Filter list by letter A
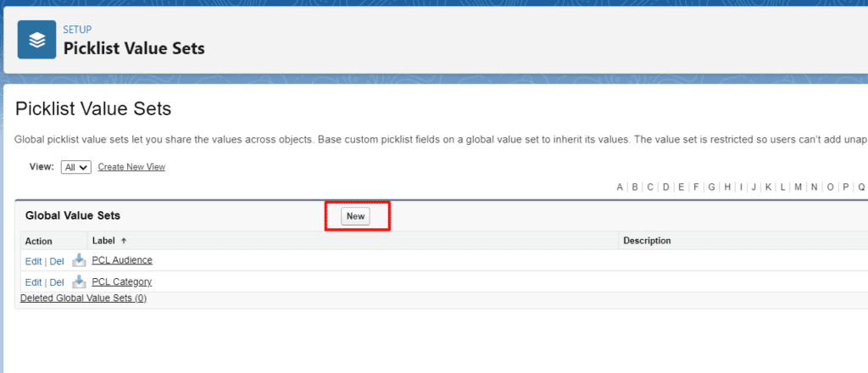Screen dimensions: 868x373 tap(620, 187)
